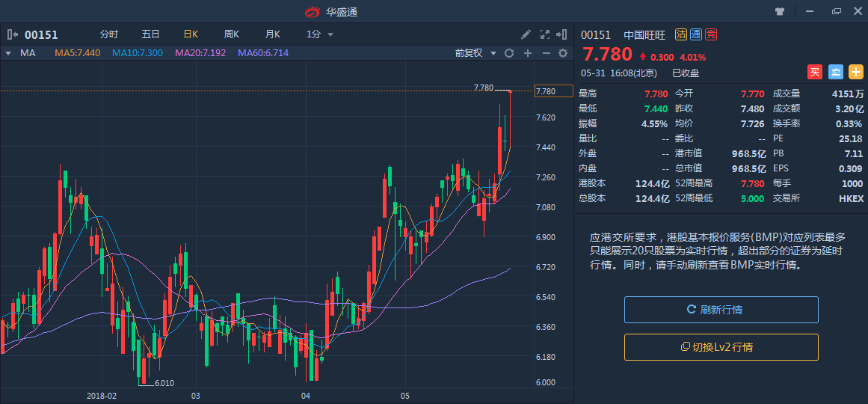
Task: Zoom out the K-line chart
Action: [x=546, y=53]
